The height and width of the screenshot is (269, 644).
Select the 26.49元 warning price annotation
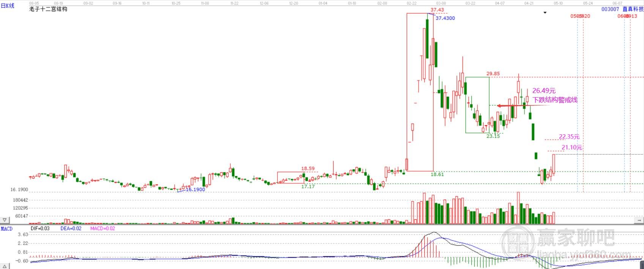point(544,91)
